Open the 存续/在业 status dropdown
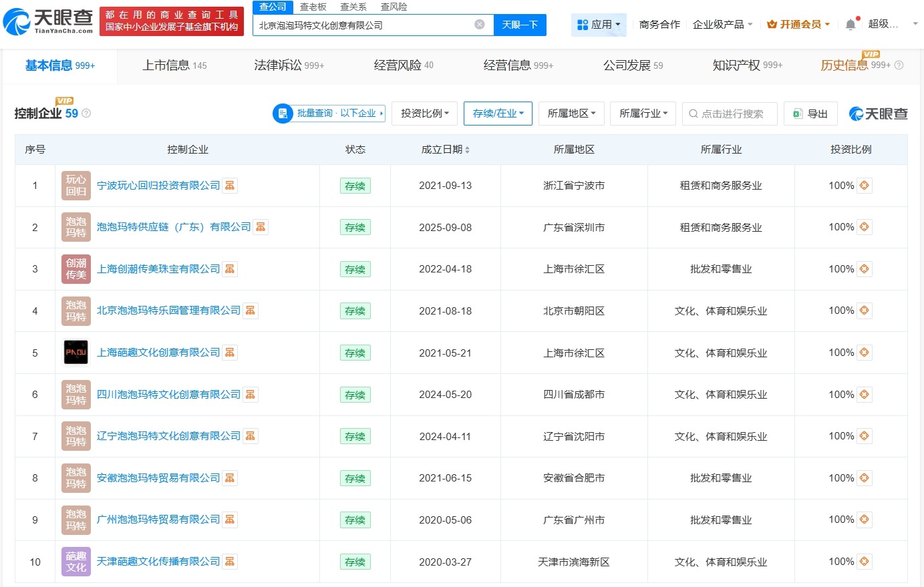 click(x=498, y=114)
